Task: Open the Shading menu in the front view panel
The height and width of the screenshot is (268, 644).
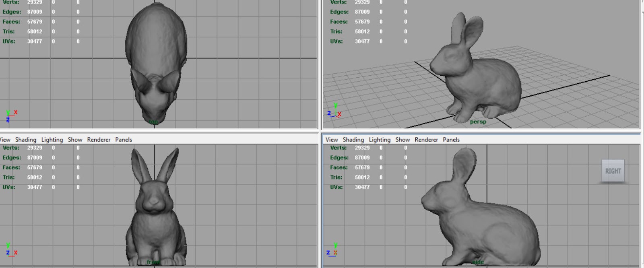Action: (26, 140)
